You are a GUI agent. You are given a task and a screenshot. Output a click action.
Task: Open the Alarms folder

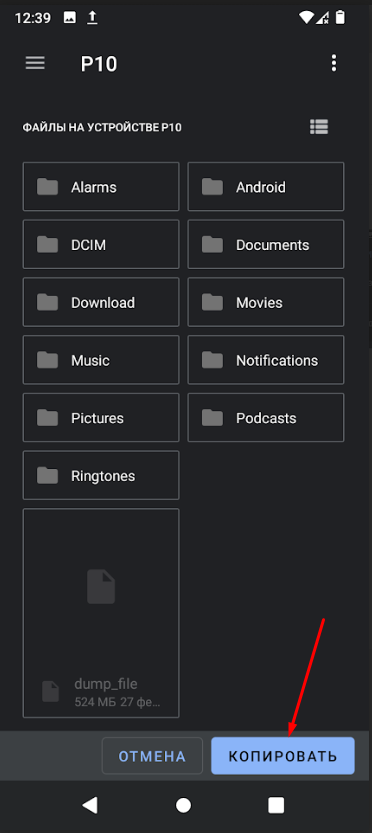[x=101, y=186]
